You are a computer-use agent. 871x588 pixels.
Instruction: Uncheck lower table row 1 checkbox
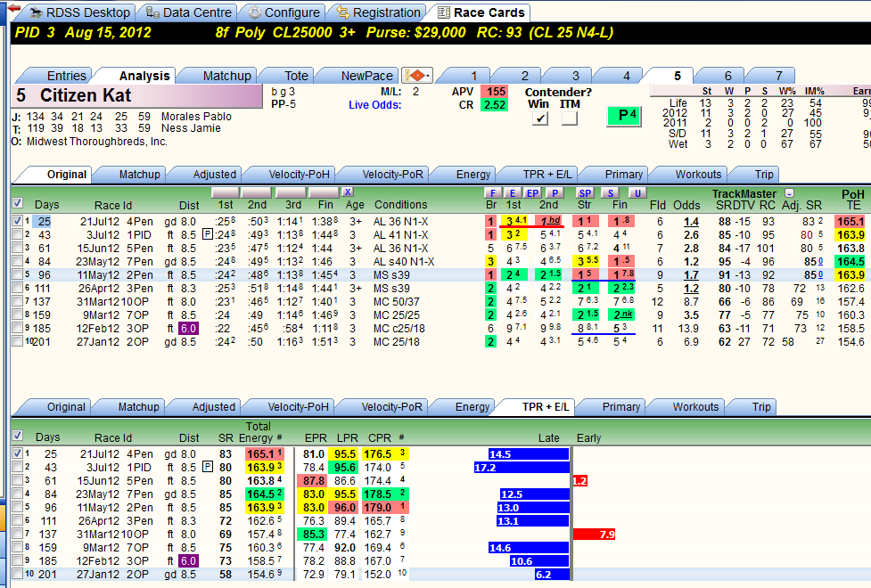tap(18, 453)
